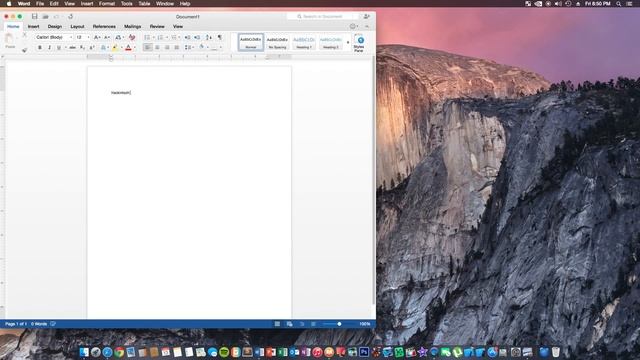Viewport: 640px width, 360px height.
Task: Align text left
Action: tap(147, 48)
